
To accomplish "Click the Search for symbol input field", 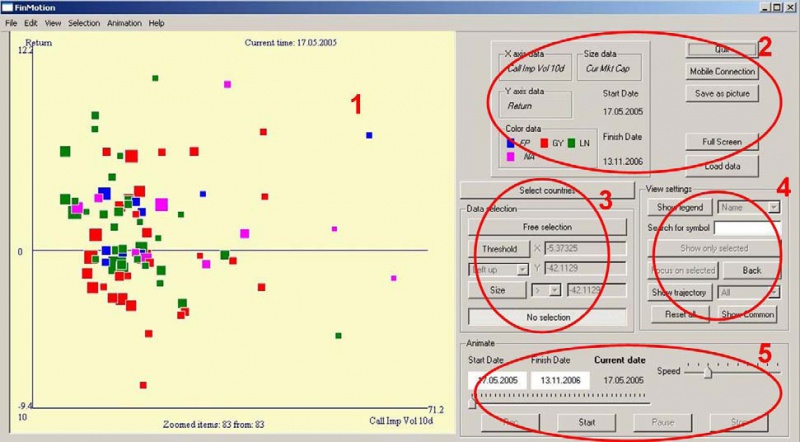I will (x=747, y=228).
